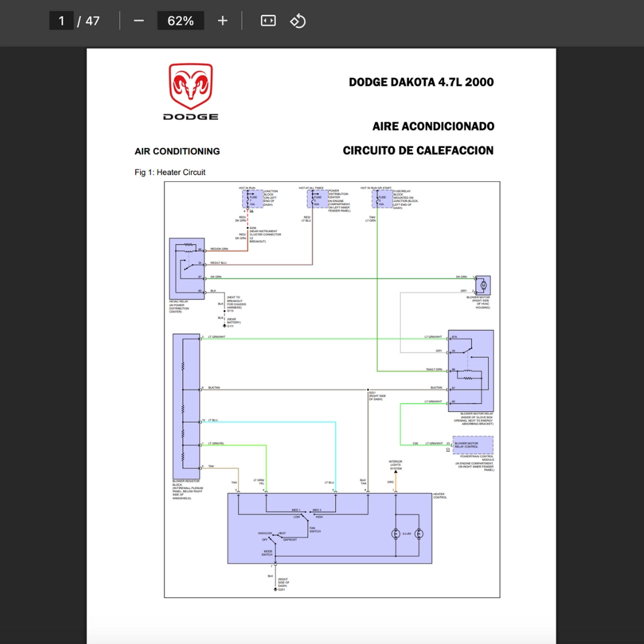Click the Fig 1: Heater Circuit caption
This screenshot has height=644, width=644.
coord(170,172)
